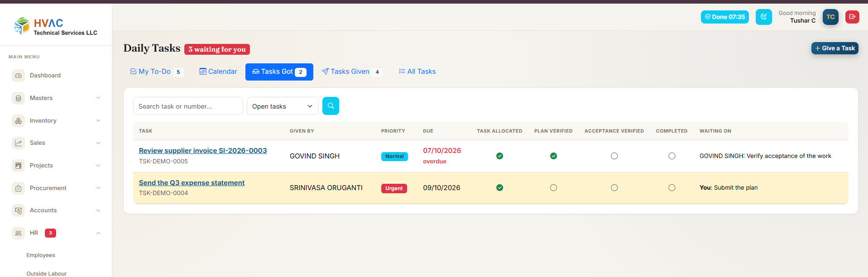Switch to the My To-Do tab
868x277 pixels.
click(157, 72)
